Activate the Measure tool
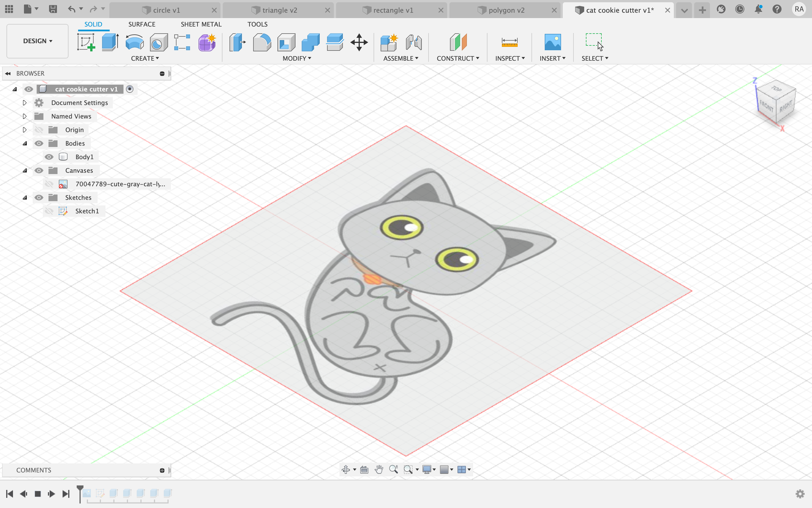 (x=510, y=42)
